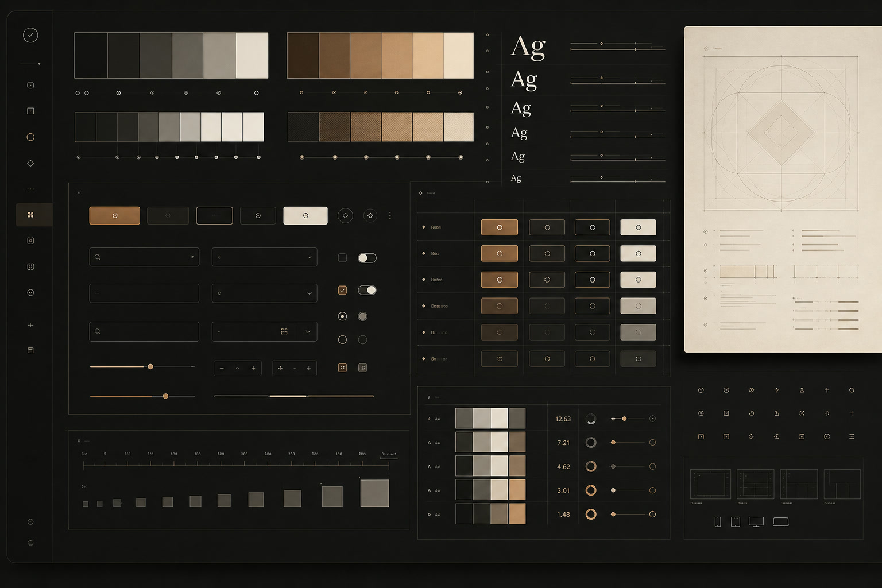Screen dimensions: 882x588
Task: Click the solid copper primary button
Action: [115, 215]
